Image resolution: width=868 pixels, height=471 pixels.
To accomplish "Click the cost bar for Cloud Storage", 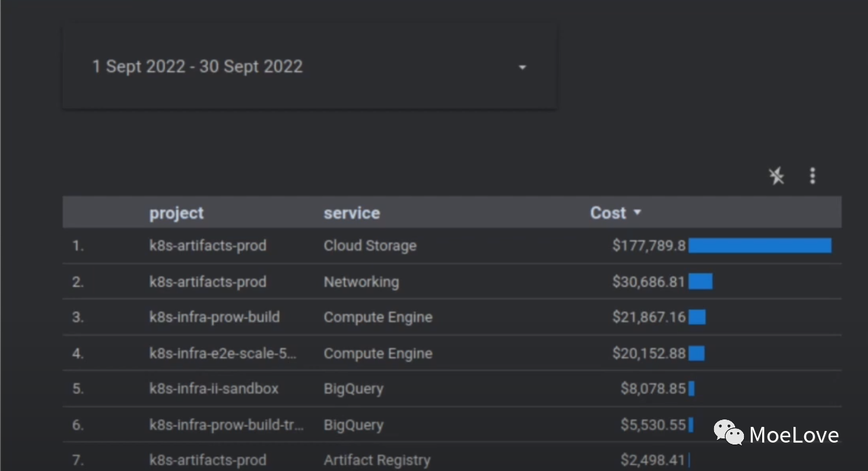I will 759,246.
